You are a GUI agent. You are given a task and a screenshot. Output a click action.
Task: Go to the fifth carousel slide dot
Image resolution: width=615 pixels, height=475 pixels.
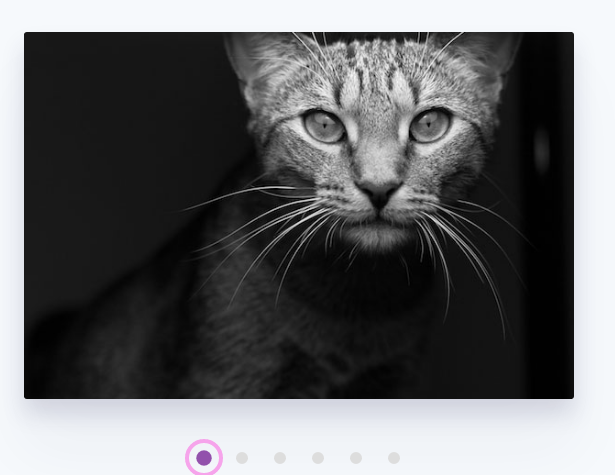tap(356, 458)
